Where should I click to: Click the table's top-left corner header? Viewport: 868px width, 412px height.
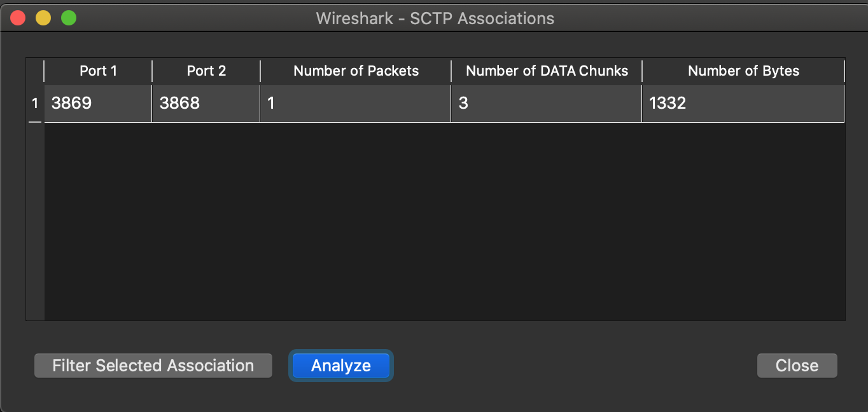[x=35, y=71]
